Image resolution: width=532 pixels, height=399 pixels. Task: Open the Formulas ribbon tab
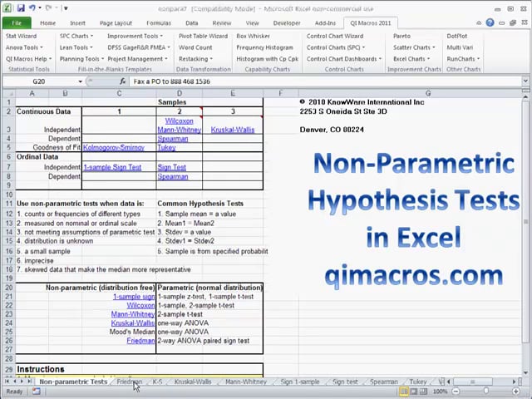tap(159, 23)
